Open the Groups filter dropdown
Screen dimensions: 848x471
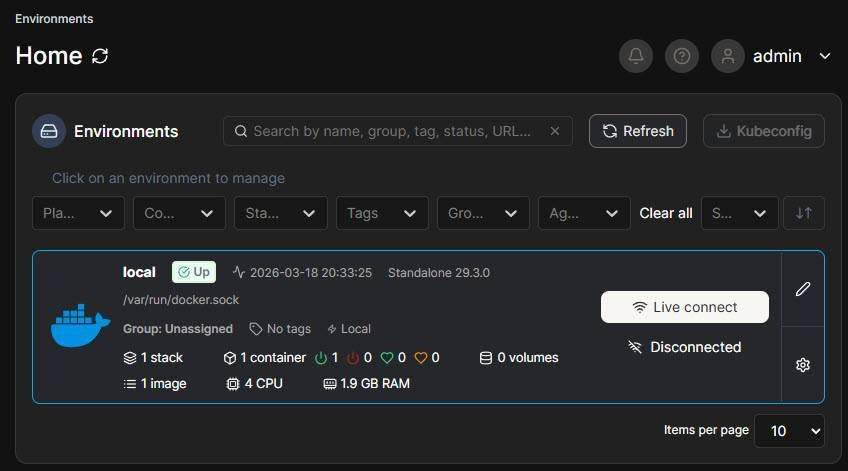(x=483, y=213)
